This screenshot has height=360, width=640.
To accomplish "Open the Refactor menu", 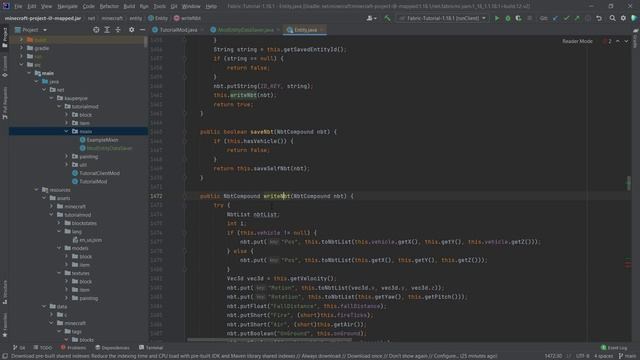I will [x=109, y=6].
